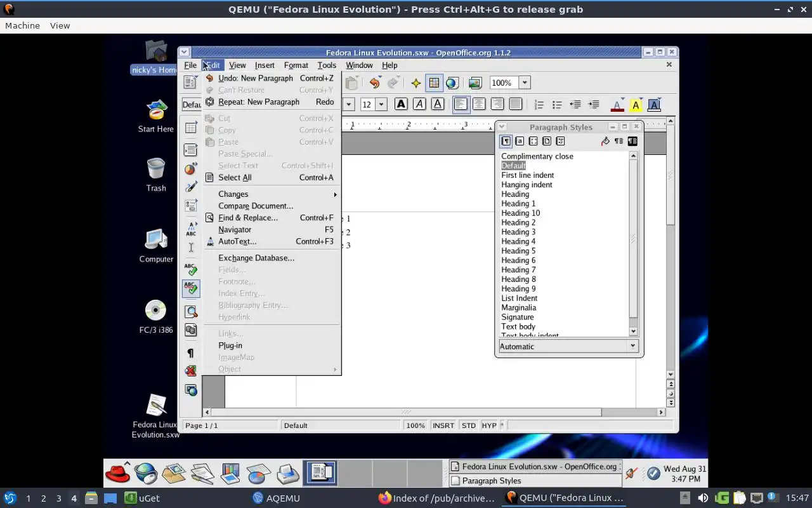Turn on numbering for the list

point(539,104)
